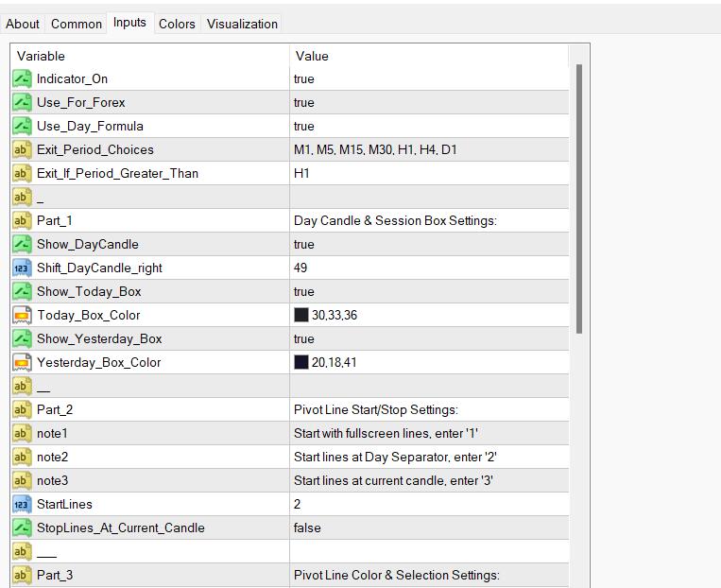721x588 pixels.
Task: Click the boolean icon beside StopLines_At_Current_Candle
Action: point(22,527)
